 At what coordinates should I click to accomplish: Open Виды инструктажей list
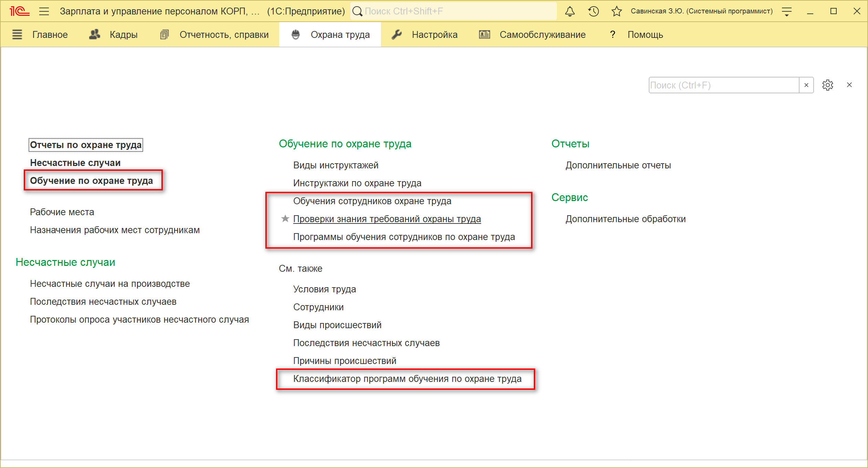pos(336,165)
